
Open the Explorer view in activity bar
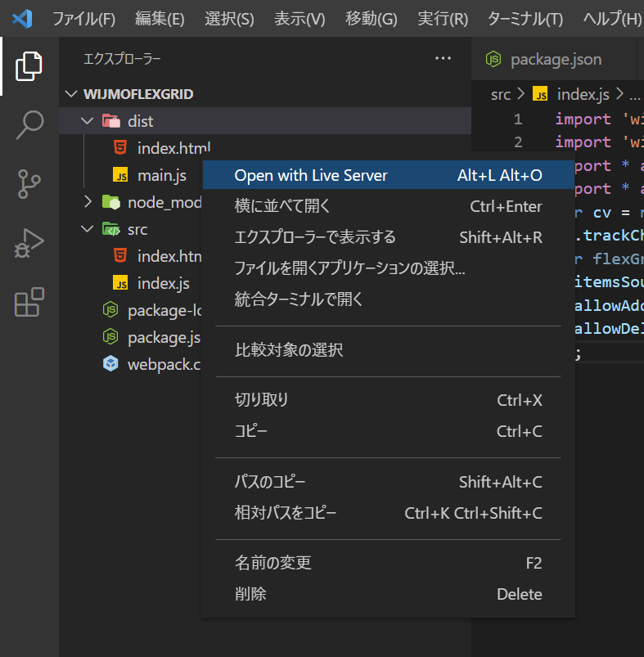pos(29,66)
